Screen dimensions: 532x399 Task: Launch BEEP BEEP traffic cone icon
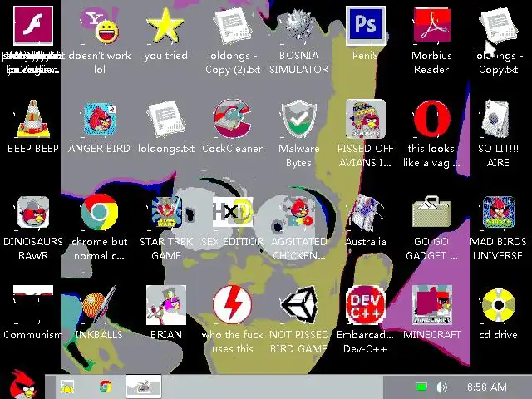point(33,119)
